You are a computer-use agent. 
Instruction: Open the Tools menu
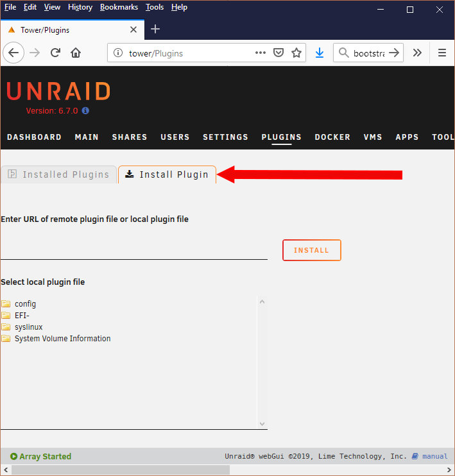pos(155,7)
